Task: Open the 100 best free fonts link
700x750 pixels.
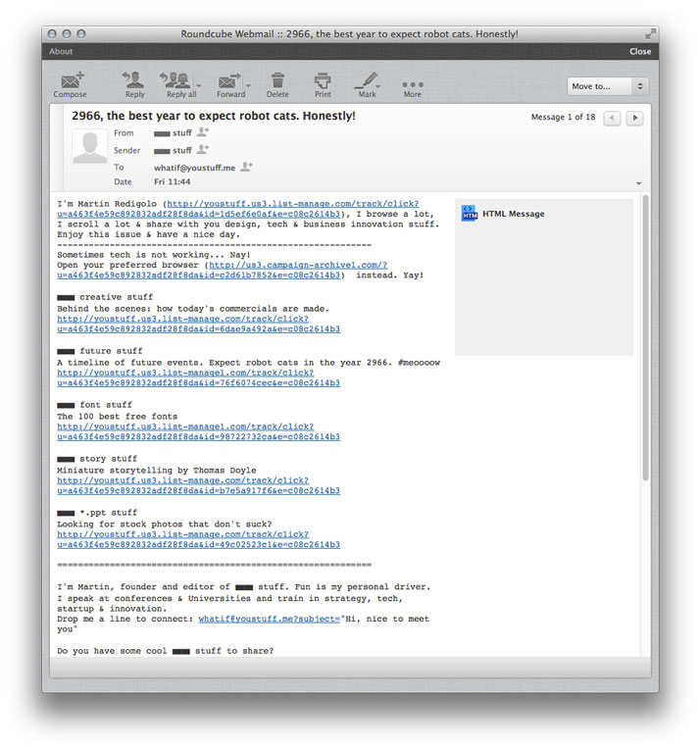Action: click(199, 431)
